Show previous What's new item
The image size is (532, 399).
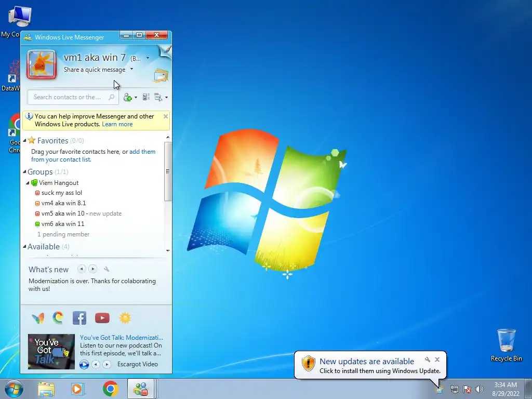[82, 269]
